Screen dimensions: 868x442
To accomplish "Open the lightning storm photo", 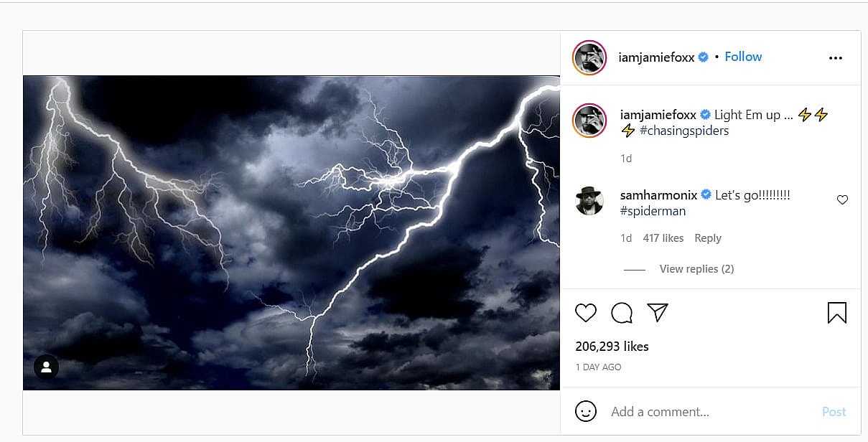I will (x=291, y=232).
